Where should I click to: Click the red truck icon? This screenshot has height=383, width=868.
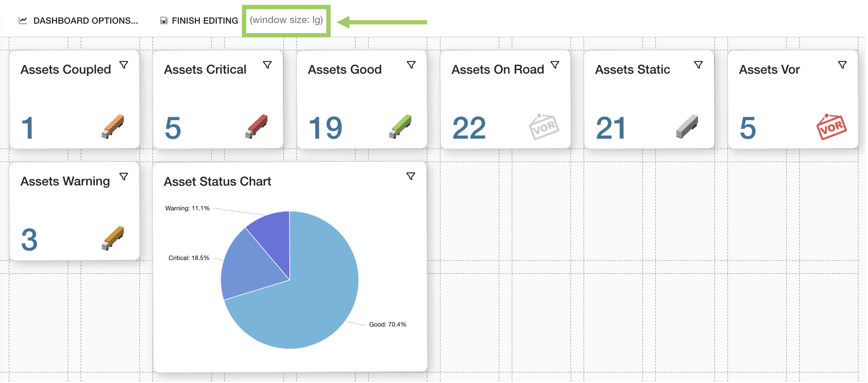point(256,127)
